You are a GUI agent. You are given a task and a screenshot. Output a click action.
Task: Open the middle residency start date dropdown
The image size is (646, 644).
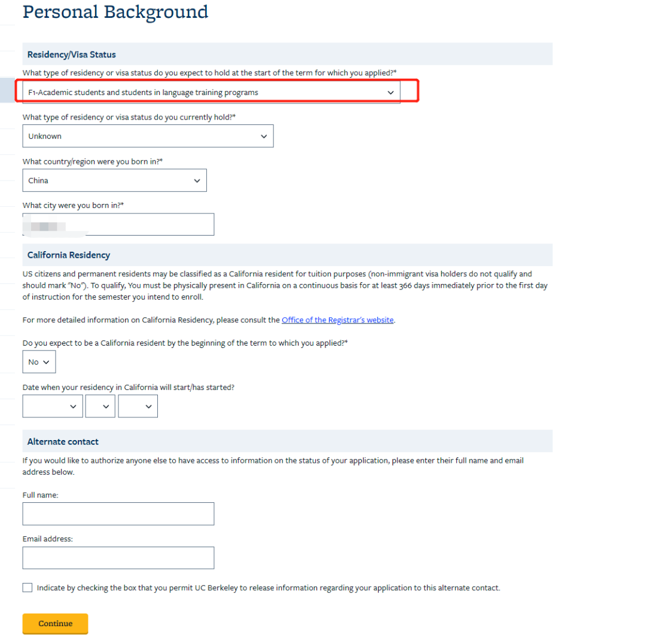[100, 407]
